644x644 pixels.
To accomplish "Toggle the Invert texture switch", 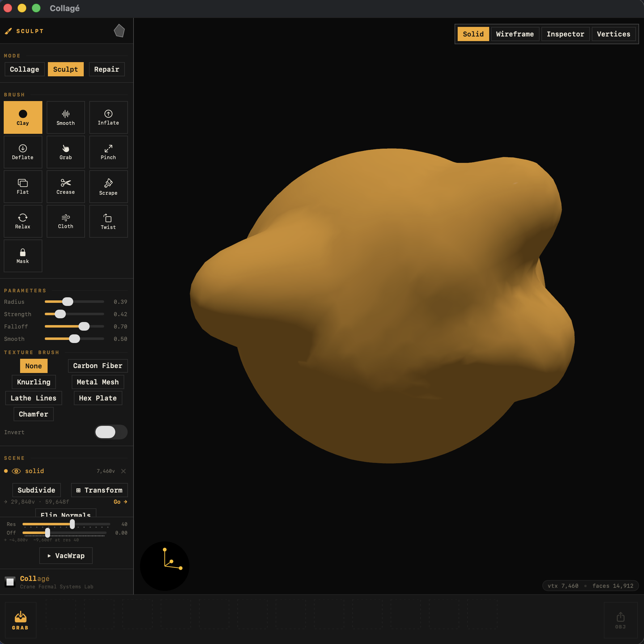I will coord(111,432).
